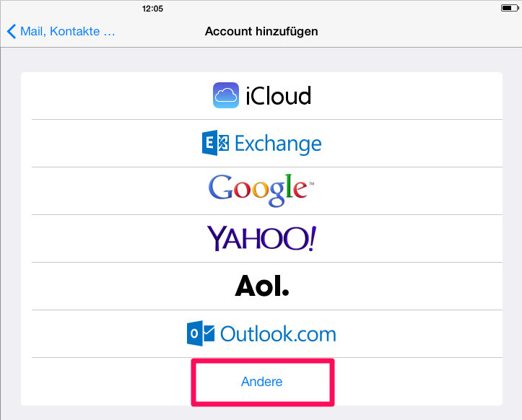The height and width of the screenshot is (420, 522).
Task: Open the Andere account option
Action: click(x=261, y=382)
